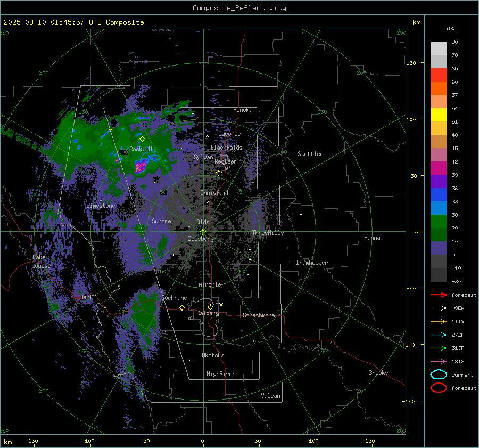The image size is (479, 448).
Task: Click white plus marker west of Hanna
Action: pos(301,214)
